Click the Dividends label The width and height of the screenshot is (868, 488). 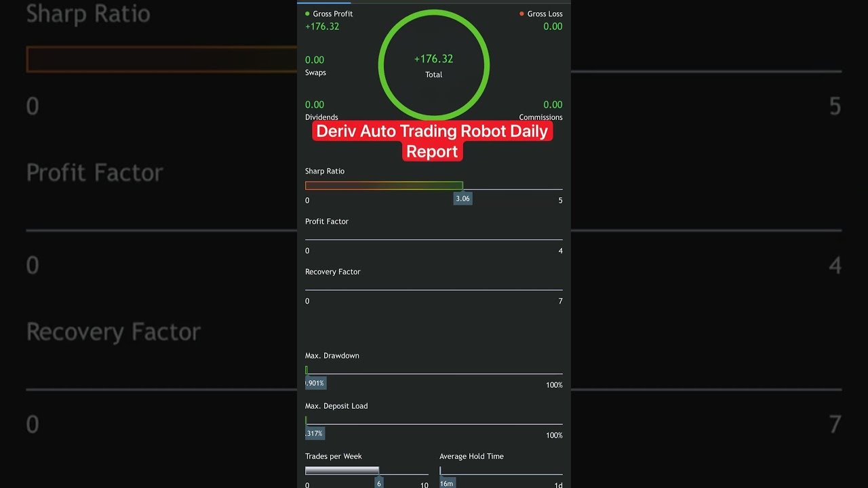(321, 117)
